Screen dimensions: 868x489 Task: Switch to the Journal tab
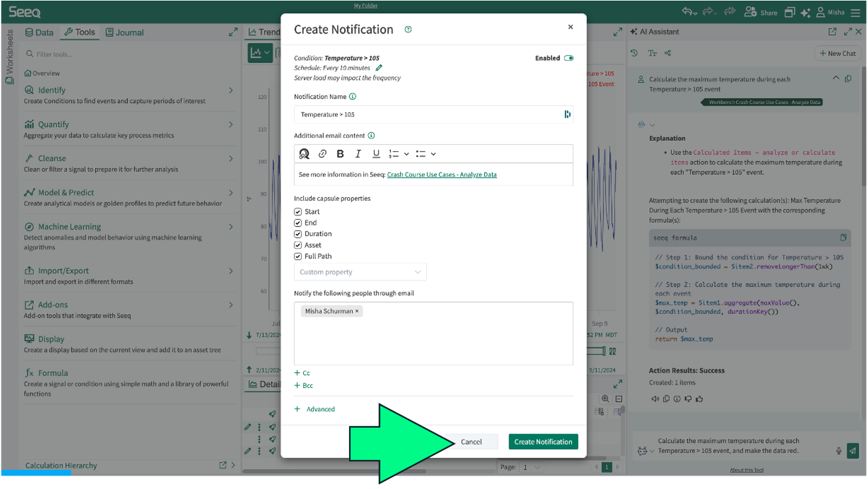tap(125, 33)
